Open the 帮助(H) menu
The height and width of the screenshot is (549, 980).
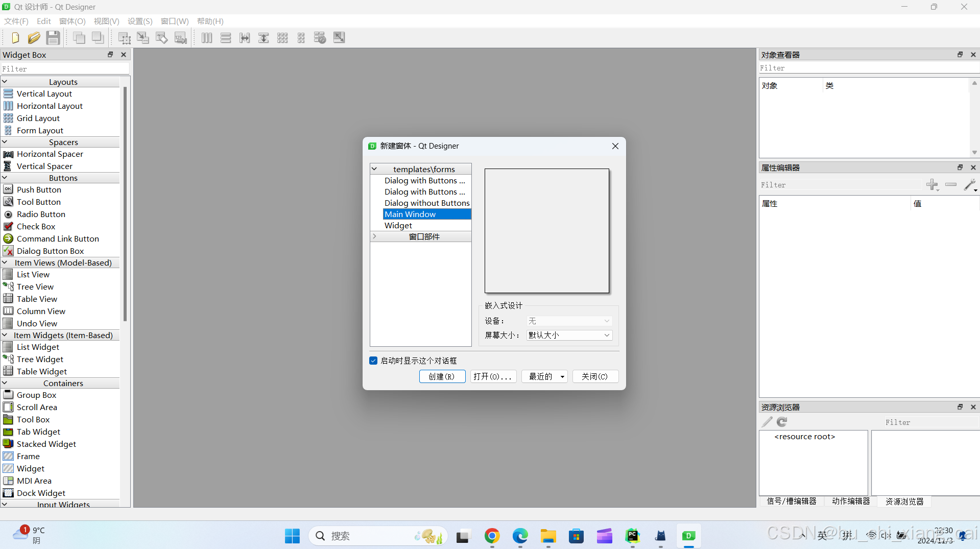(210, 21)
